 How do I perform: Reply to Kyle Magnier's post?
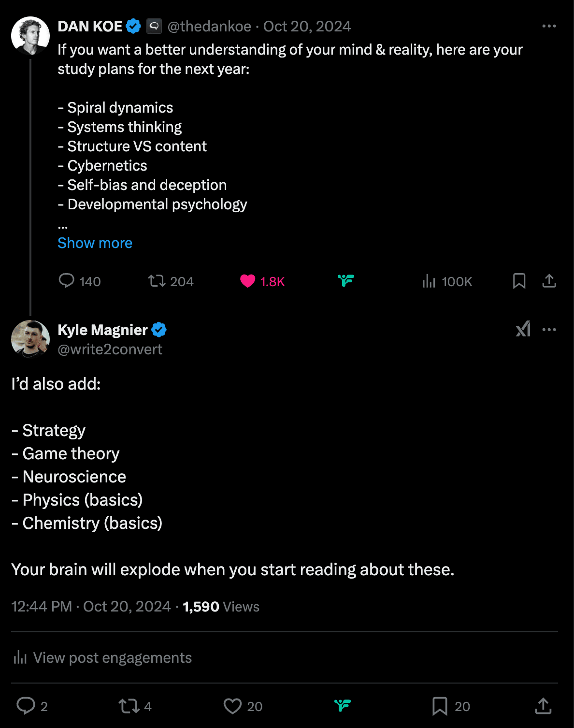[x=26, y=706]
